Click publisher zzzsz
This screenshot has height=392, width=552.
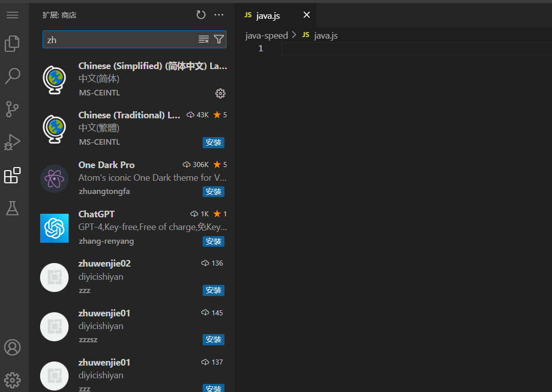pyautogui.click(x=88, y=340)
